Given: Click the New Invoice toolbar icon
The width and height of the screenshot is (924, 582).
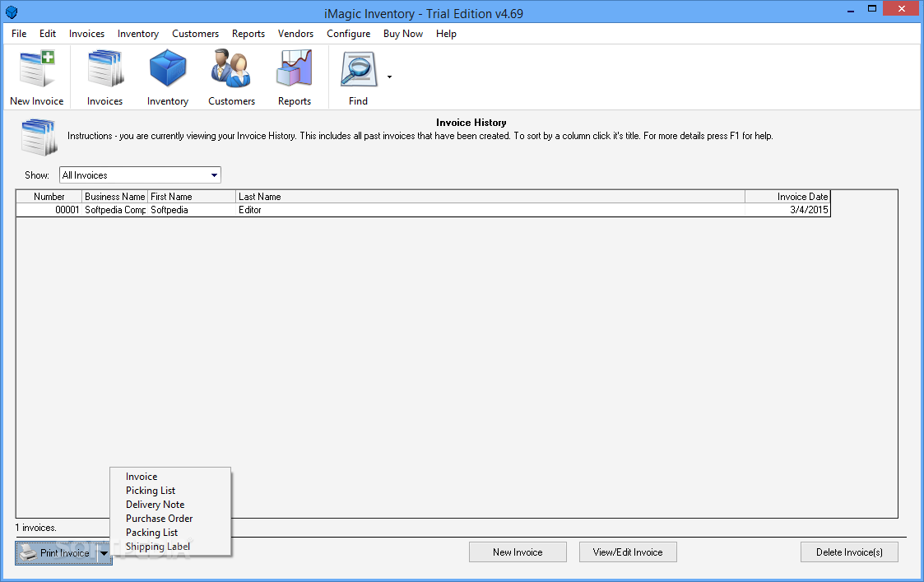Looking at the screenshot, I should click(x=36, y=78).
